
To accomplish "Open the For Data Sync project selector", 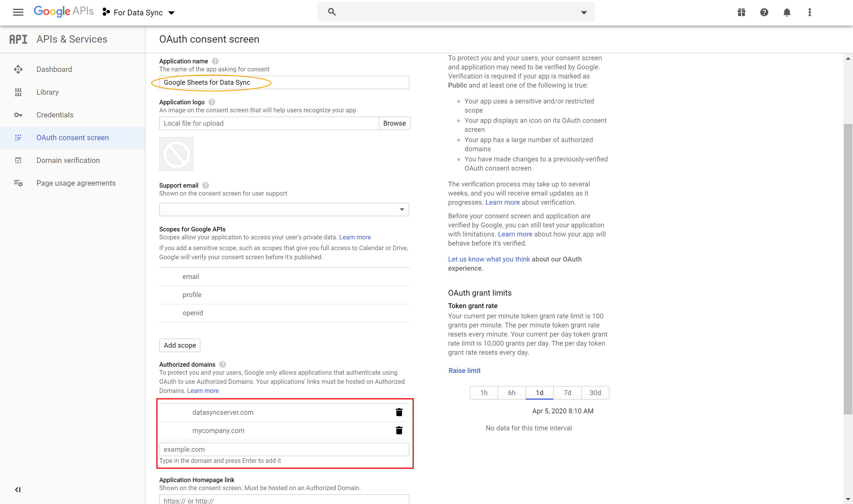I will (138, 13).
